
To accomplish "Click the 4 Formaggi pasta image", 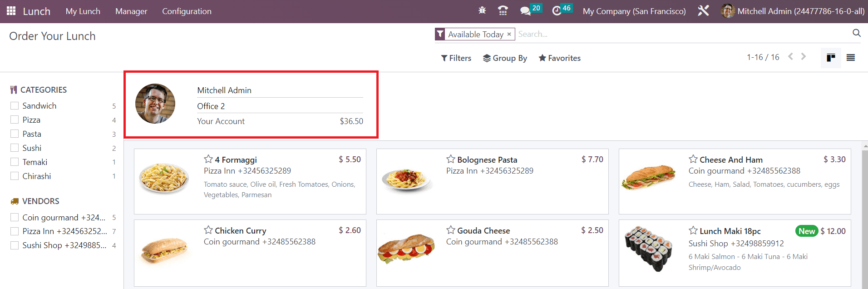I will (x=164, y=178).
